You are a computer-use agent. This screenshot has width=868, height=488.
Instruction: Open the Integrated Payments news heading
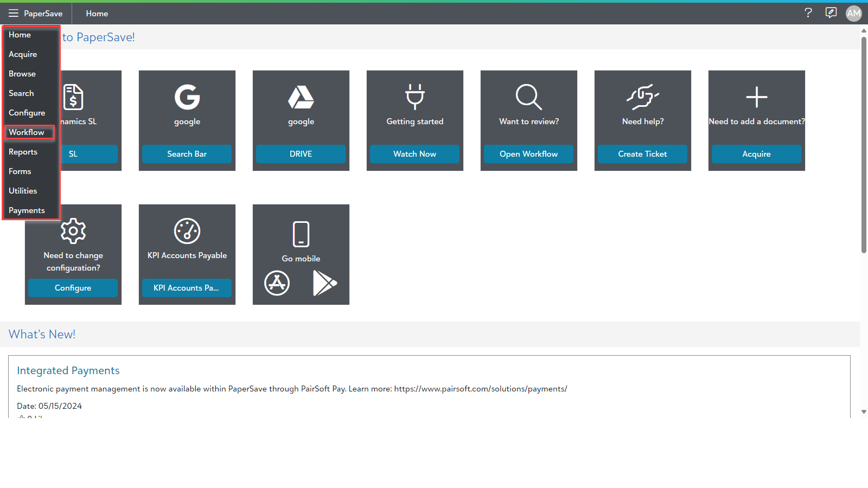coord(68,370)
